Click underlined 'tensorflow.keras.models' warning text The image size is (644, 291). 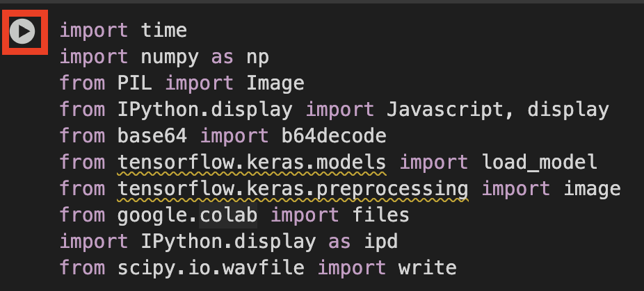coord(252,163)
